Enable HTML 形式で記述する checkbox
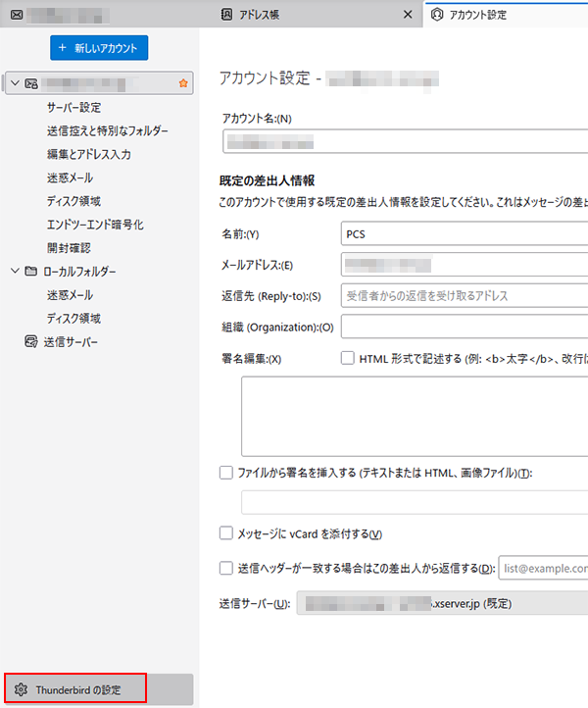This screenshot has height=708, width=588. point(348,358)
